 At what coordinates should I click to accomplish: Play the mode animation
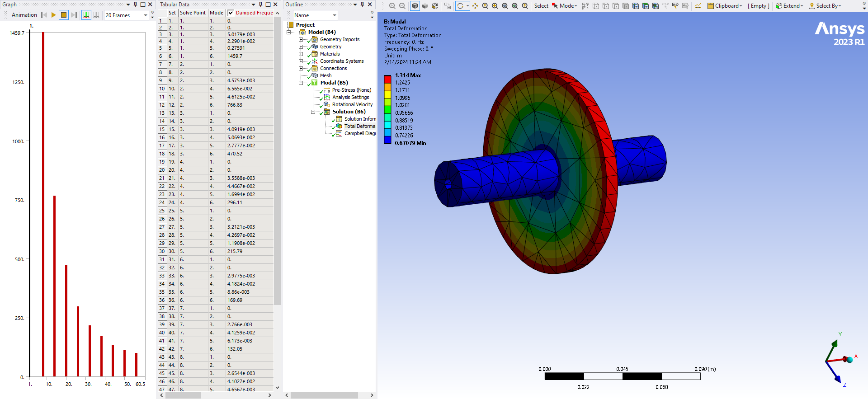(x=53, y=15)
